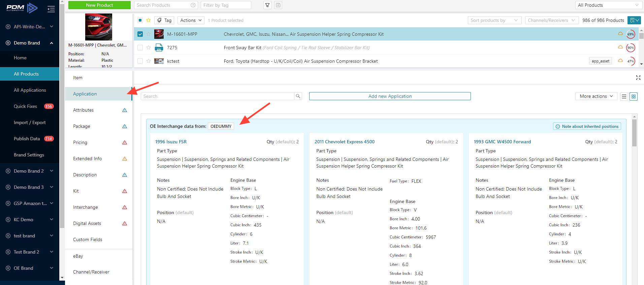Open the All Products filter dropdown

(x=608, y=5)
